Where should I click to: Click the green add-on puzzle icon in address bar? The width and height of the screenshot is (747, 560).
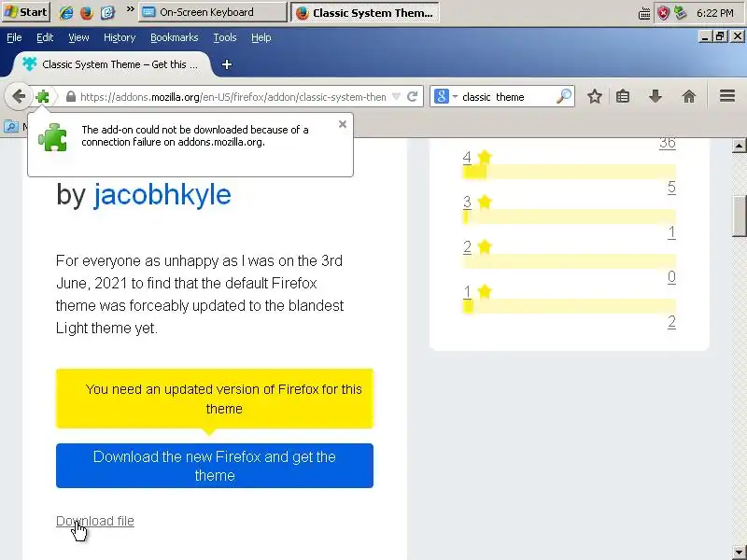tap(42, 97)
